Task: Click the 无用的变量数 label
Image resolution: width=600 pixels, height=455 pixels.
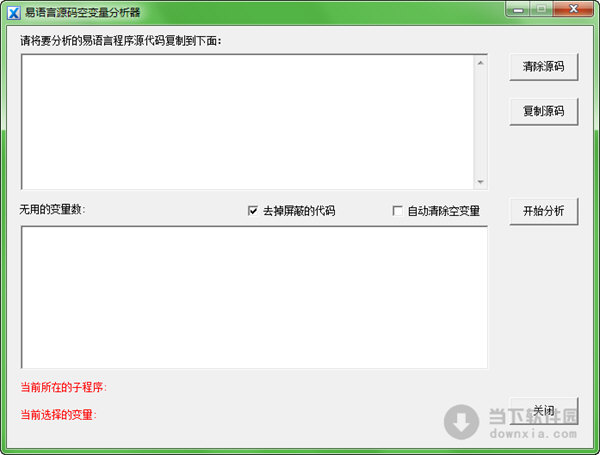Action: (52, 209)
